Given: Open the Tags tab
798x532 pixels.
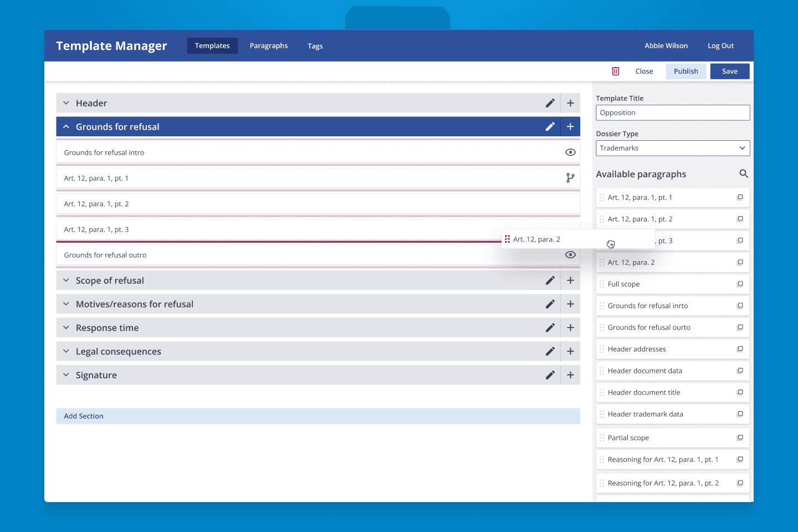Looking at the screenshot, I should click(x=315, y=46).
